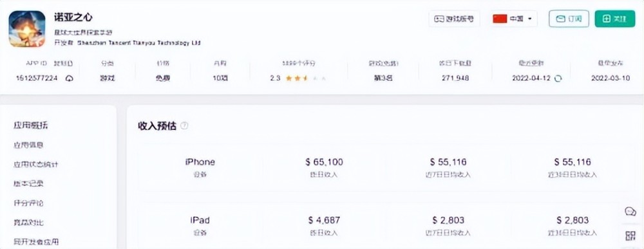Open 竞品对比 in the sidebar

tap(28, 223)
